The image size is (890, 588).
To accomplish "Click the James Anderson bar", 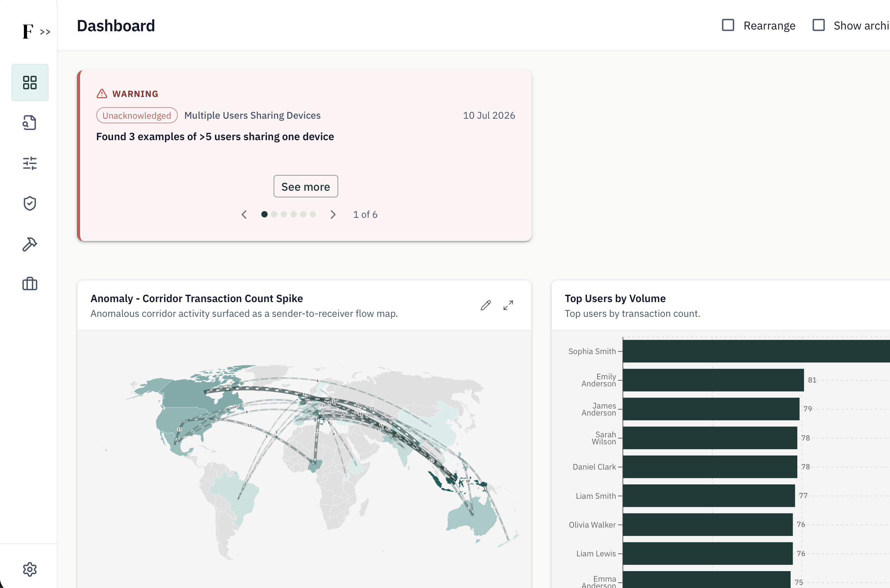I will pyautogui.click(x=711, y=409).
